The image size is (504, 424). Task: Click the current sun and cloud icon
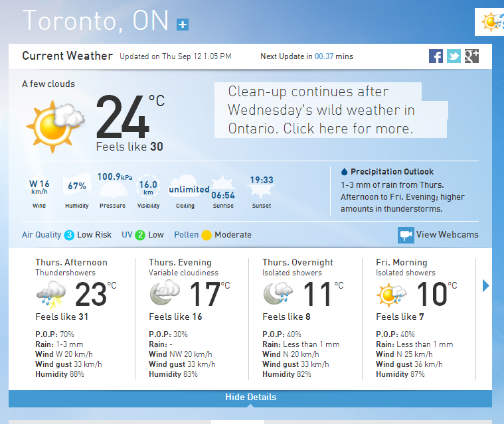tap(55, 126)
